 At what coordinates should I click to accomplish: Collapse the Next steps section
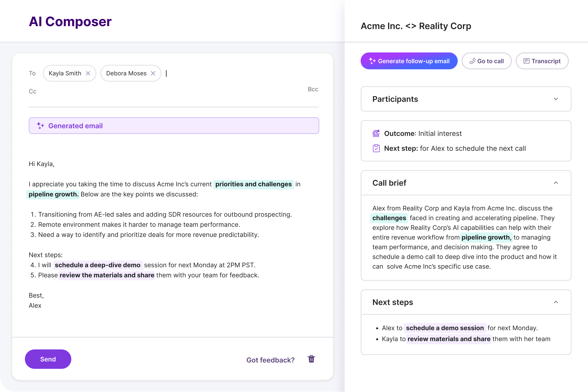(x=556, y=302)
